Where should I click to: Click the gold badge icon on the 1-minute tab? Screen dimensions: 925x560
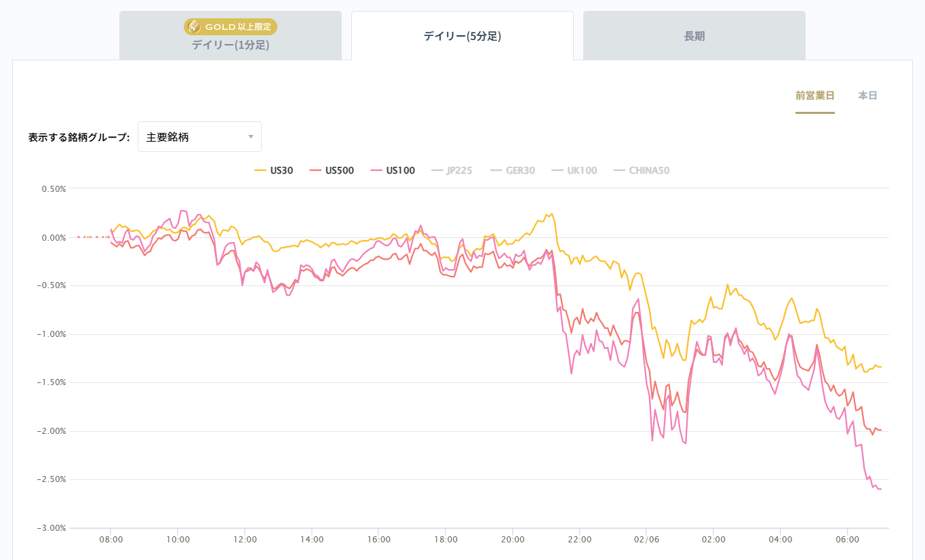pyautogui.click(x=194, y=26)
